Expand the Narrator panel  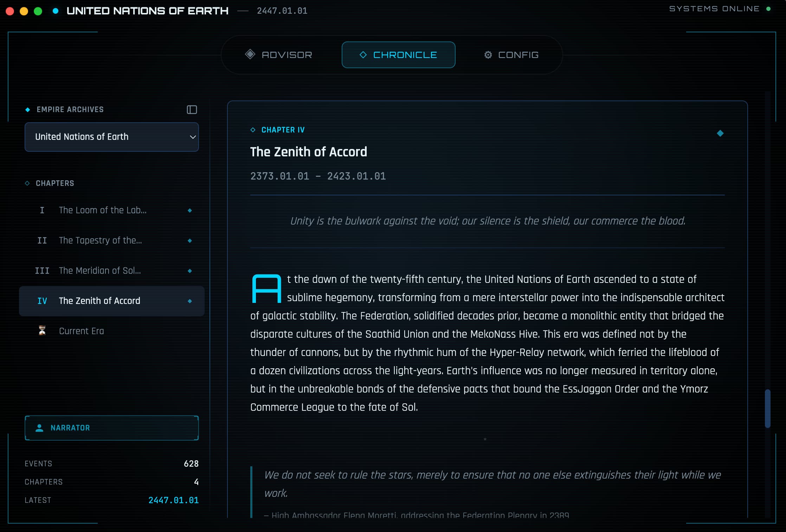coord(111,428)
